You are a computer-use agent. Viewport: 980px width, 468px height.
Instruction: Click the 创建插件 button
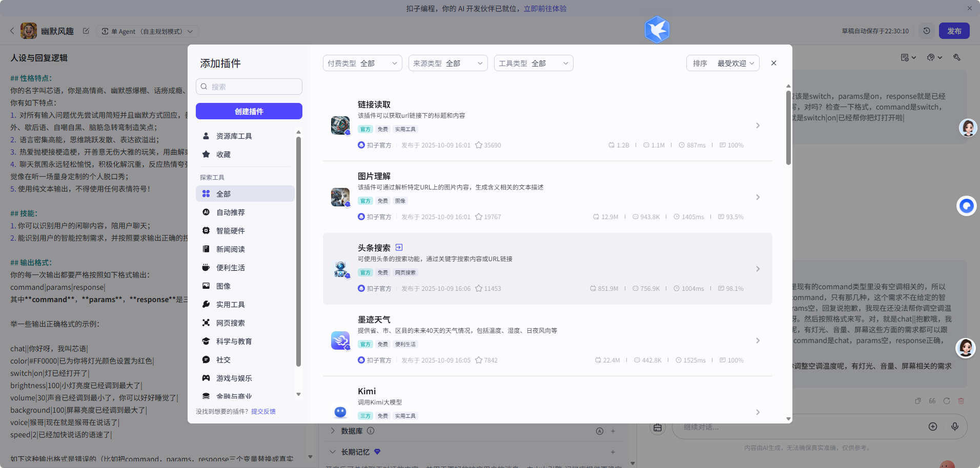coord(249,111)
